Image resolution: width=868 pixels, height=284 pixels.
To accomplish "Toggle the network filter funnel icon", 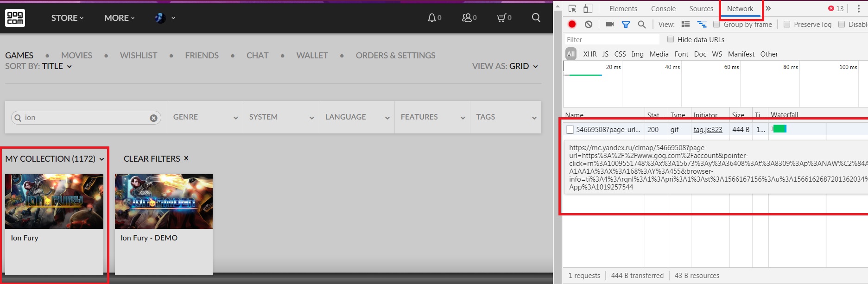I will coord(626,25).
